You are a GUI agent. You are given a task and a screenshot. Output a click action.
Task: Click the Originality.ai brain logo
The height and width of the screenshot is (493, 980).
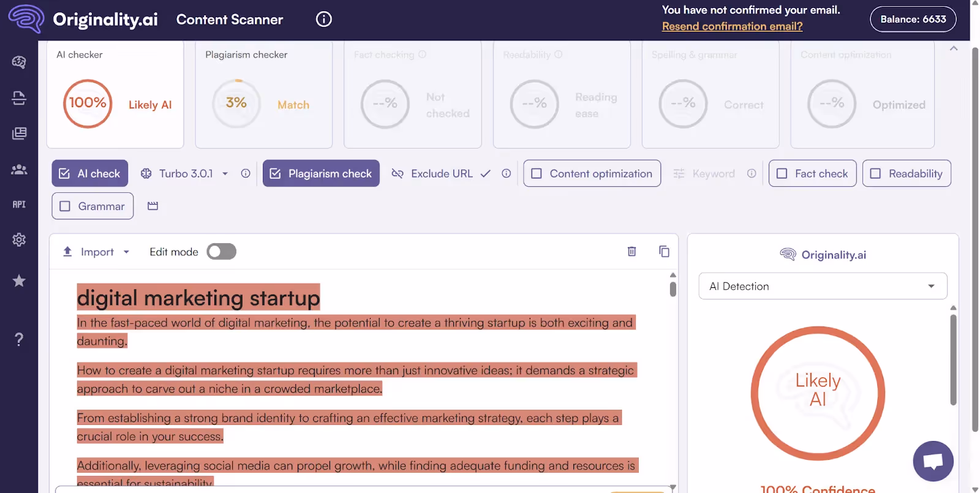pos(26,19)
